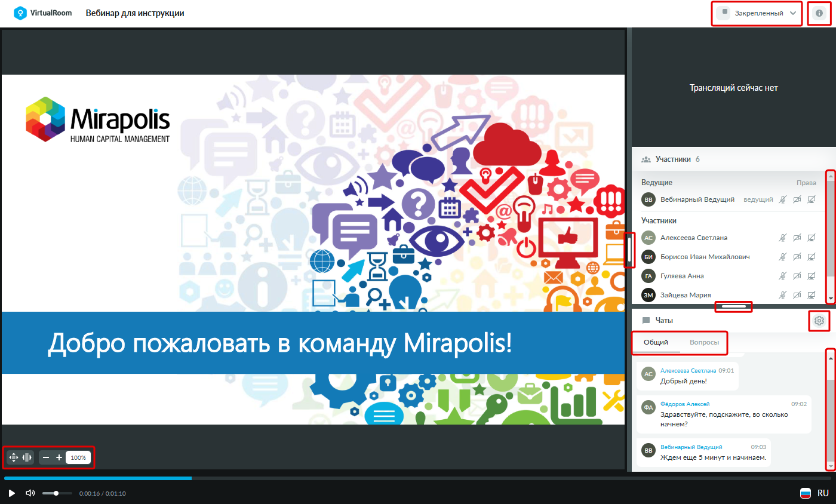The image size is (836, 504).
Task: Switch to the Общий chat tab
Action: pos(656,343)
